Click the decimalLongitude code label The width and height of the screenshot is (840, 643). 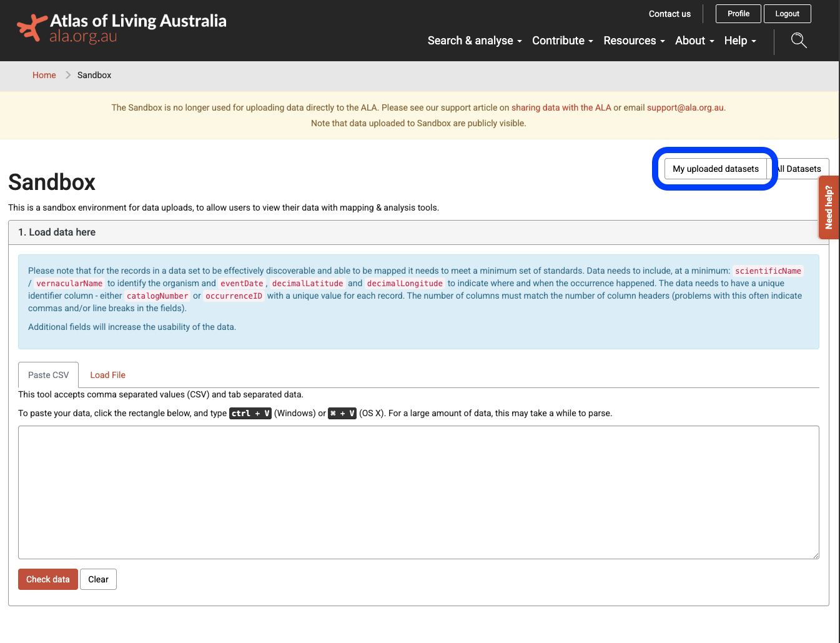click(405, 283)
